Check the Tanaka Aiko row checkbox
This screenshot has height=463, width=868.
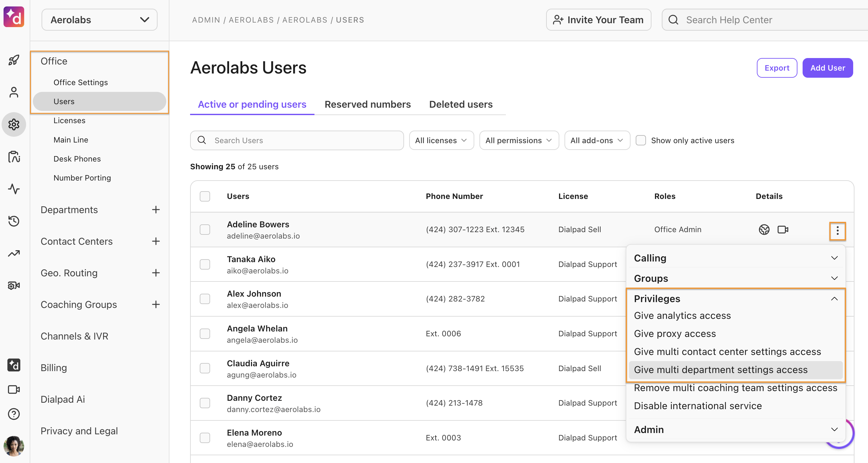coord(205,264)
